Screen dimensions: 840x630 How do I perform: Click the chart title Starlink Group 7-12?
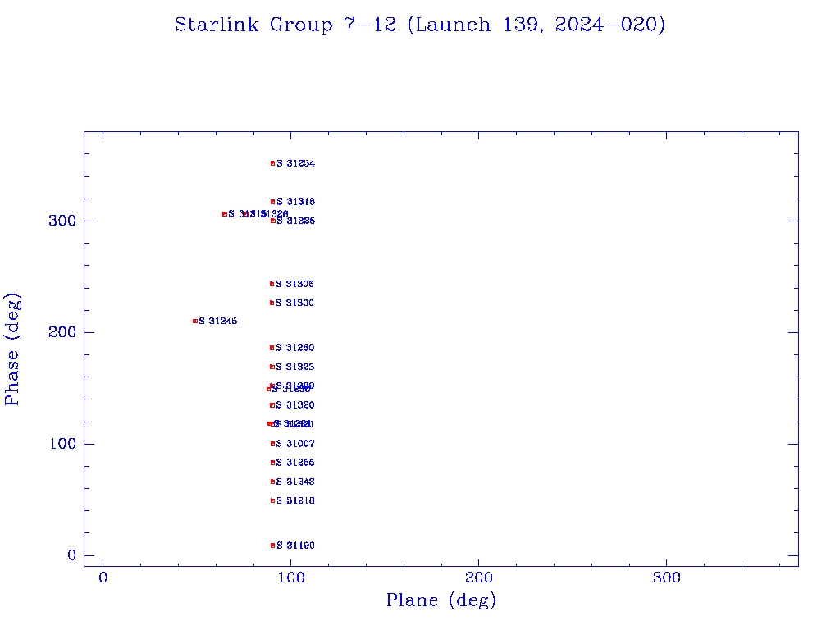click(420, 25)
